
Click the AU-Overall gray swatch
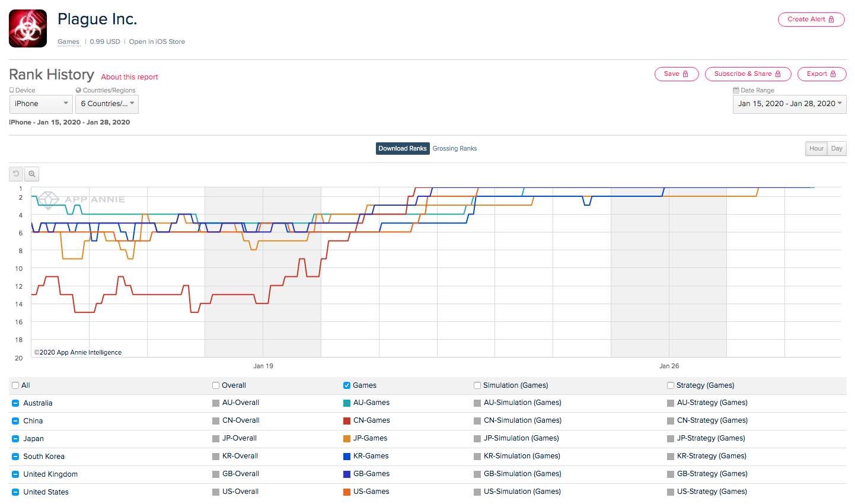click(216, 403)
